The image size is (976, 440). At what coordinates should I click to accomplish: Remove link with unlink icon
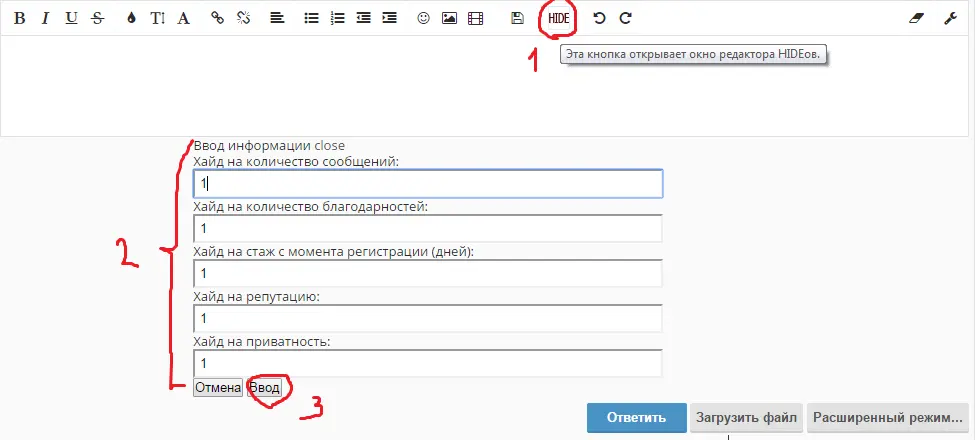[243, 18]
